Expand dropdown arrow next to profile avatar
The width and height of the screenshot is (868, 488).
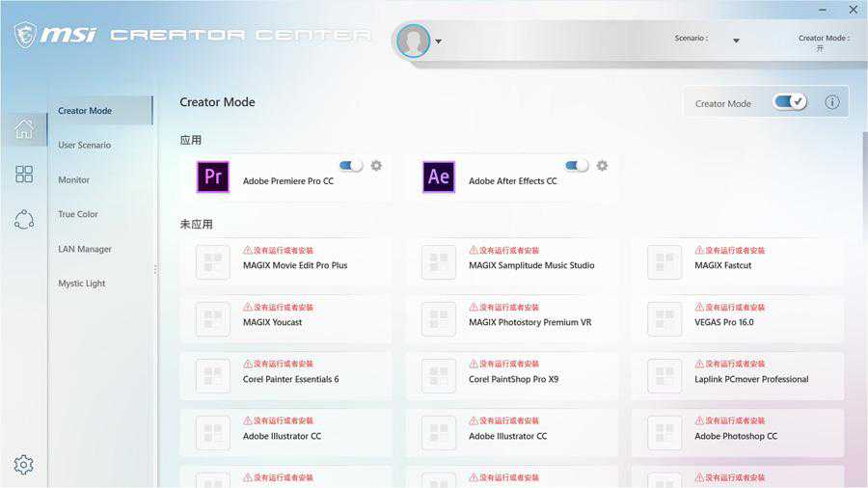tap(439, 41)
